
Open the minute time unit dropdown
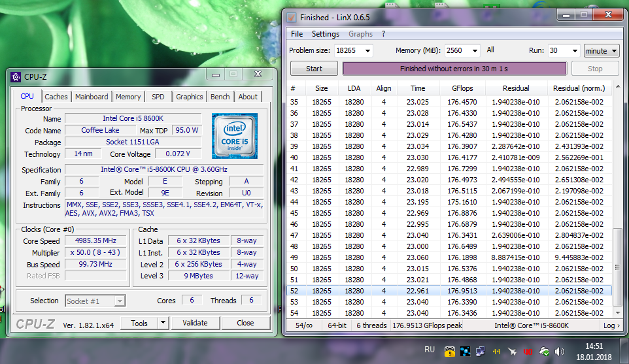point(602,50)
